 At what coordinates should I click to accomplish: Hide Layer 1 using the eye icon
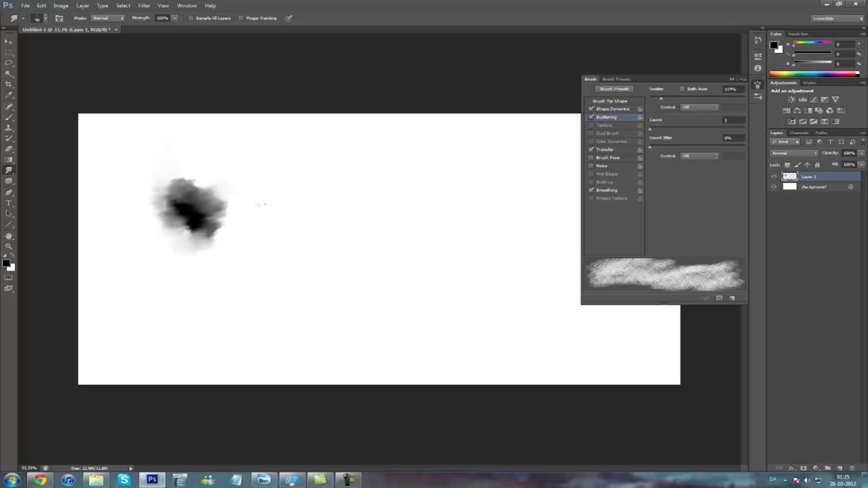pos(774,176)
